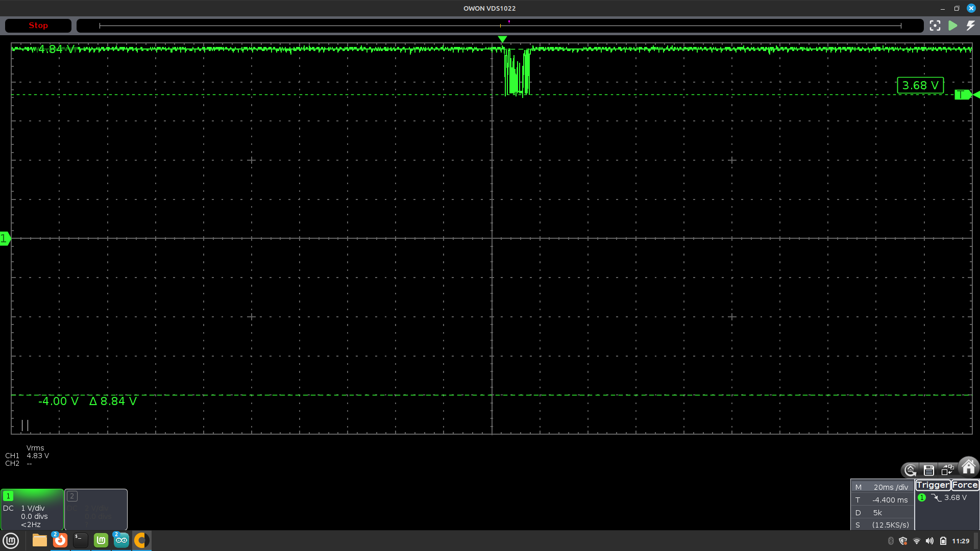
Task: Click the falling edge trigger slope symbol
Action: pyautogui.click(x=936, y=497)
